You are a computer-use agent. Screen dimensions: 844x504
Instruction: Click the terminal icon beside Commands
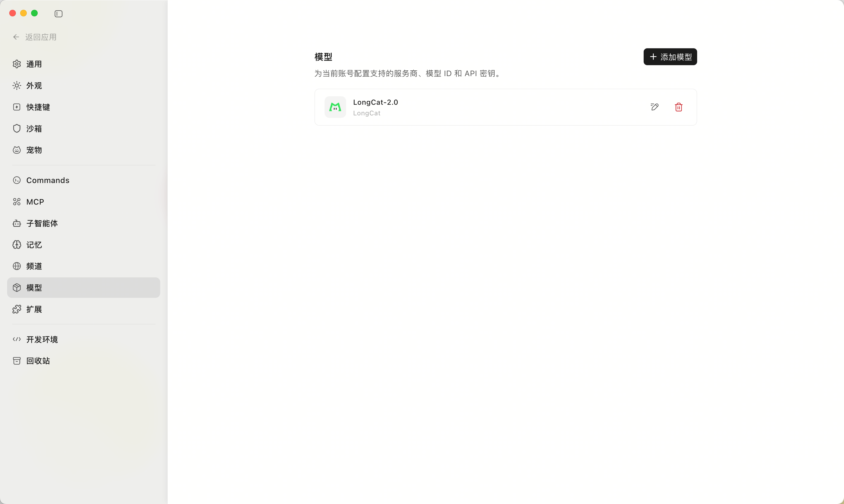[x=17, y=180]
